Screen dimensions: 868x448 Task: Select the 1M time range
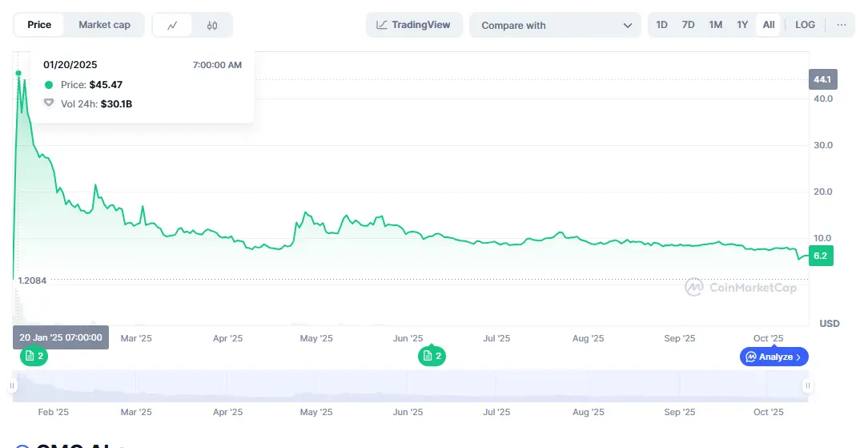[715, 25]
